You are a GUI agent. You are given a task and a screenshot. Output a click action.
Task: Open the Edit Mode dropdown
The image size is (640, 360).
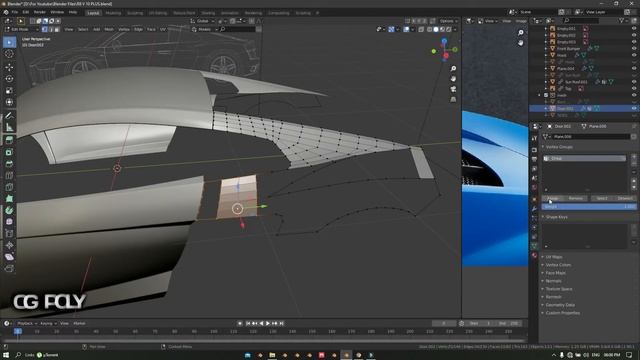pyautogui.click(x=22, y=29)
